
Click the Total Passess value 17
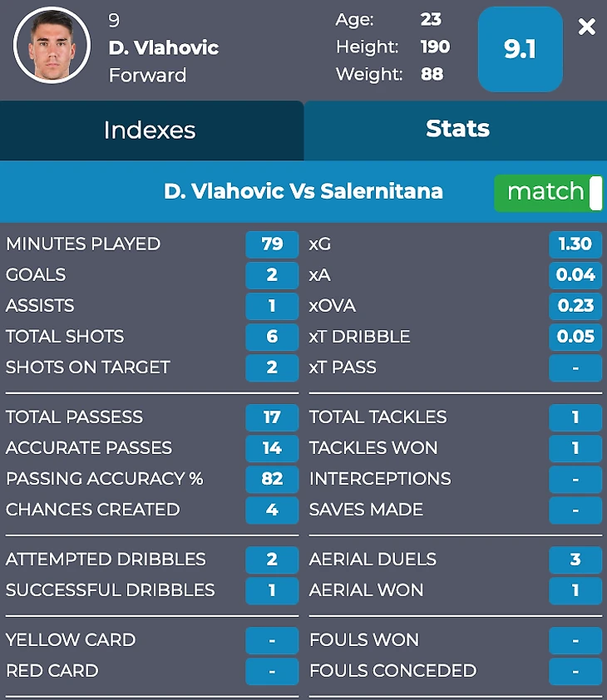[272, 417]
